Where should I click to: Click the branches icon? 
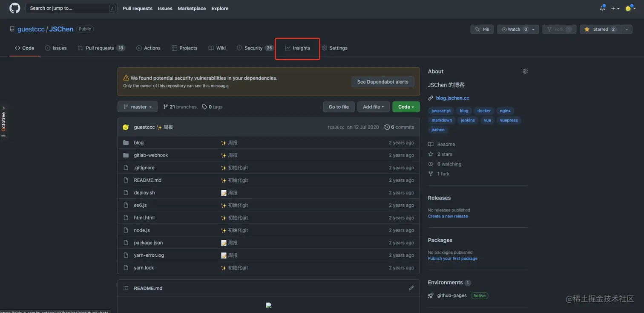[x=166, y=107]
